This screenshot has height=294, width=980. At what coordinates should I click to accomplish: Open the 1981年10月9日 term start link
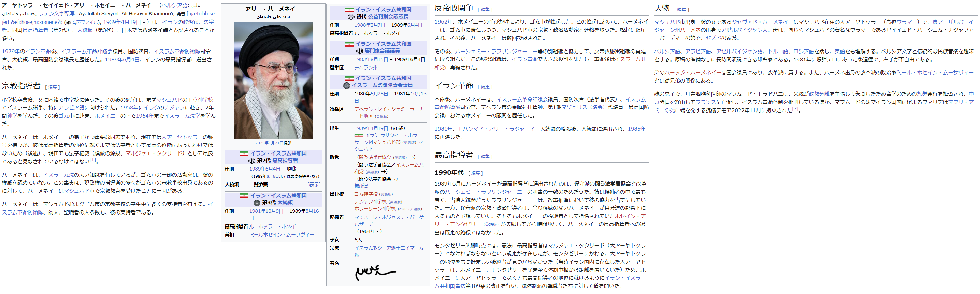coord(266,211)
